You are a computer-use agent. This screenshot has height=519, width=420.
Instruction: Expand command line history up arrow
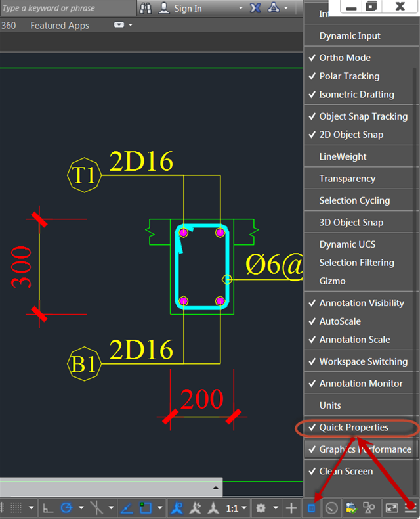coord(216,487)
